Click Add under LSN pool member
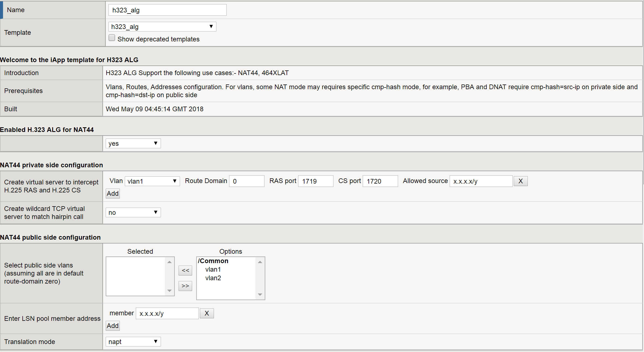644x352 pixels. (113, 326)
